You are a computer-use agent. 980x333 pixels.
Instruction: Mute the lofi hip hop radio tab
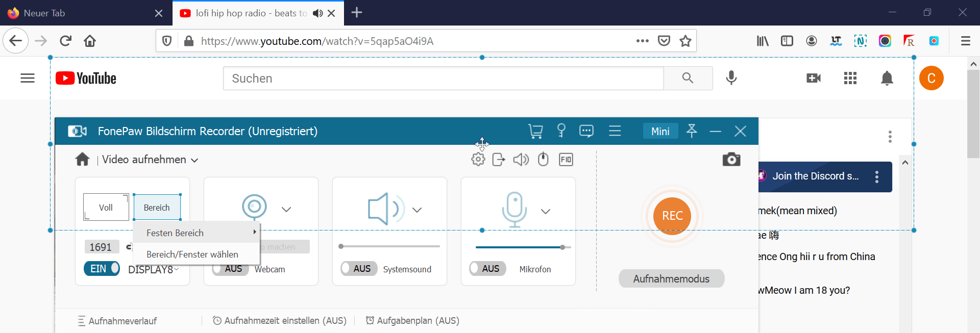pyautogui.click(x=317, y=13)
